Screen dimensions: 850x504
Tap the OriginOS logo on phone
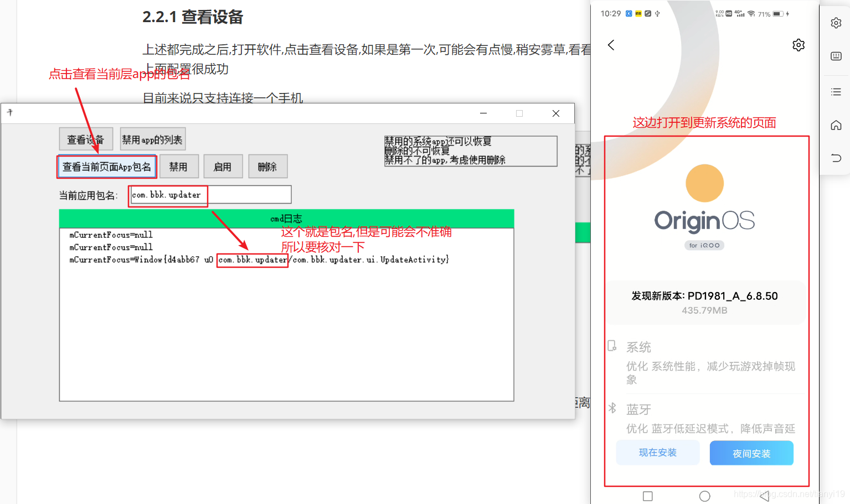[704, 220]
